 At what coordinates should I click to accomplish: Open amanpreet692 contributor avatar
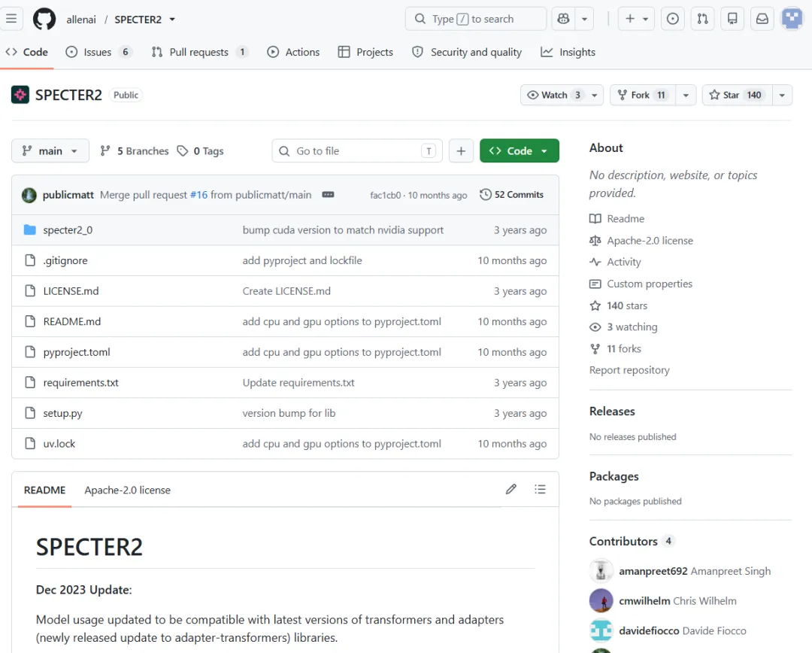click(601, 571)
